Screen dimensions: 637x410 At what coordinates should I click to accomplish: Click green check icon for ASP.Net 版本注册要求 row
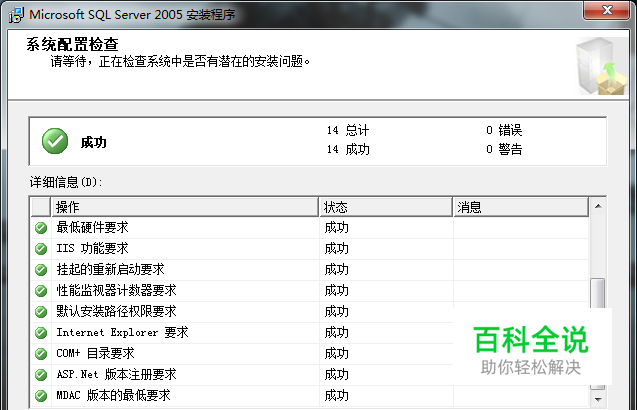click(41, 375)
